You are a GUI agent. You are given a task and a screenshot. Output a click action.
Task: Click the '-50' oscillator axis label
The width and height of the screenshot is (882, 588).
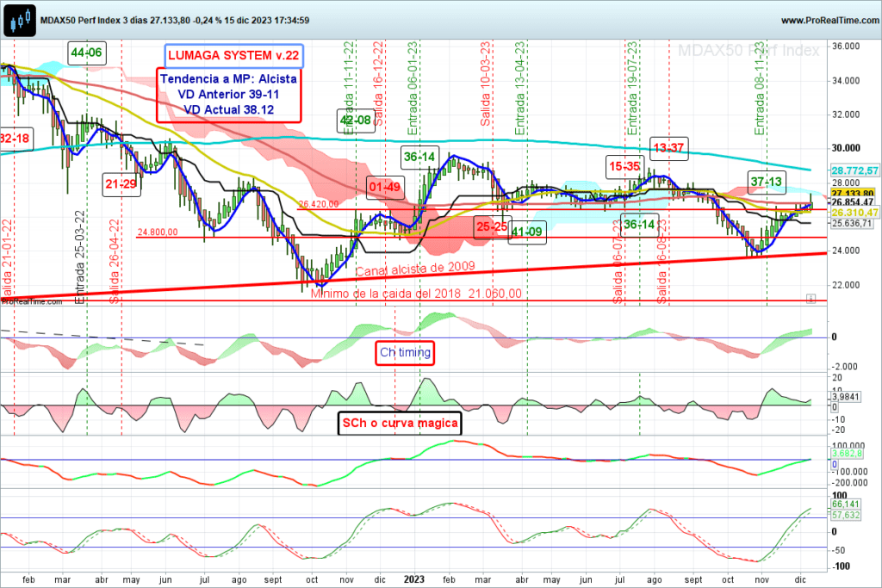[x=837, y=550]
